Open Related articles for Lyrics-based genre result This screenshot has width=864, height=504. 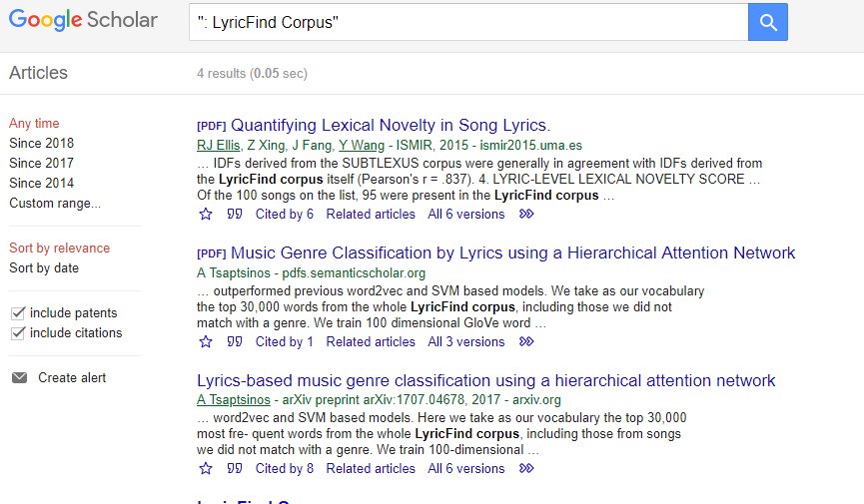tap(371, 469)
